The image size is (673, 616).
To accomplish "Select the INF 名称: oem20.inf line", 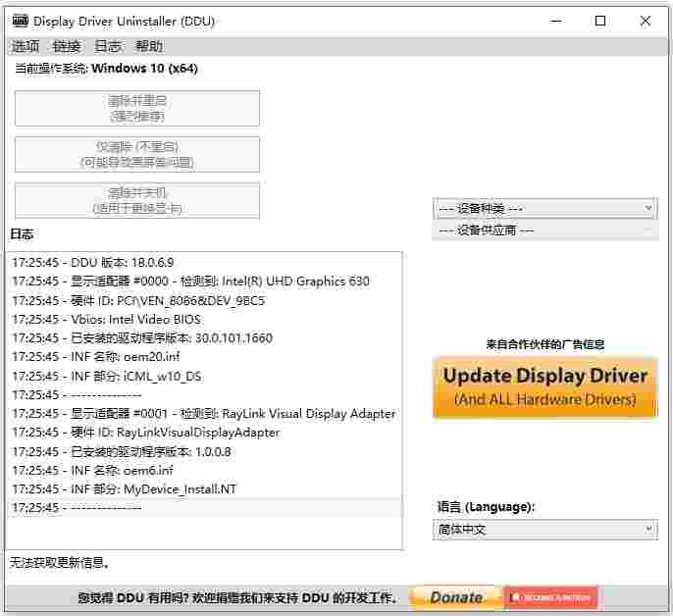I will [205, 357].
